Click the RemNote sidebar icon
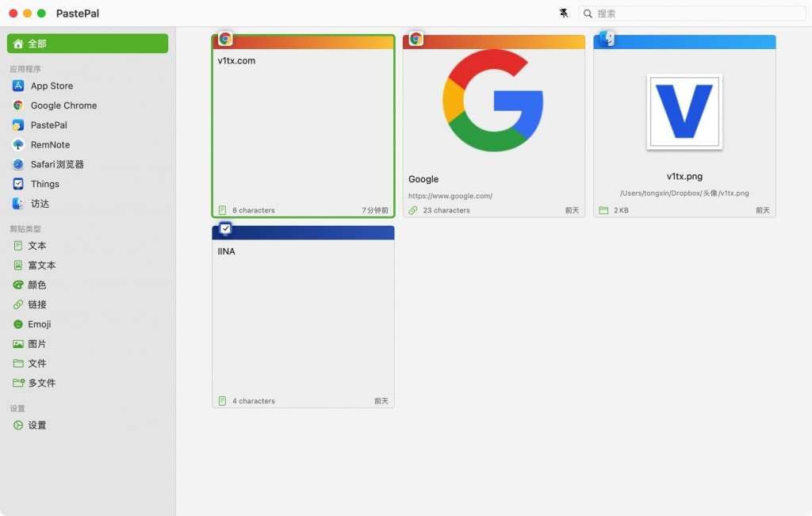Viewport: 812px width, 516px height. tap(18, 145)
